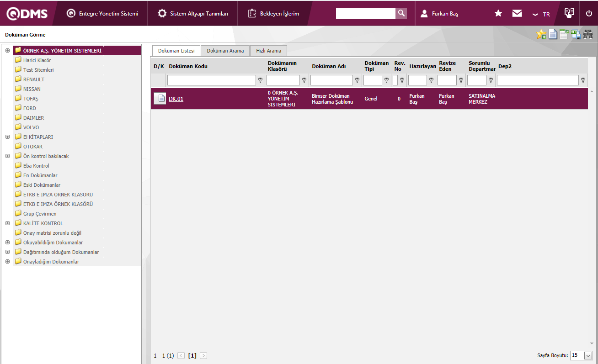Select the FORD folder
Viewport: 598px width, 364px height.
pyautogui.click(x=30, y=108)
